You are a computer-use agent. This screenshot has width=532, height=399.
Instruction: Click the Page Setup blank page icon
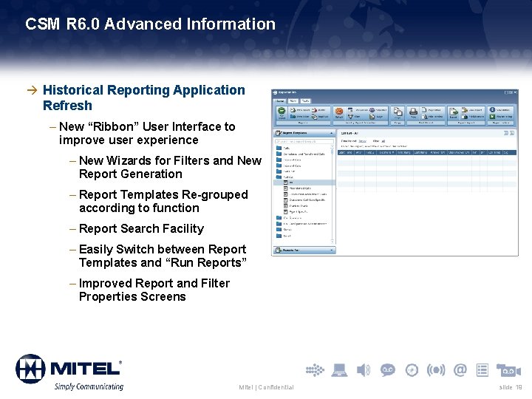(424, 109)
